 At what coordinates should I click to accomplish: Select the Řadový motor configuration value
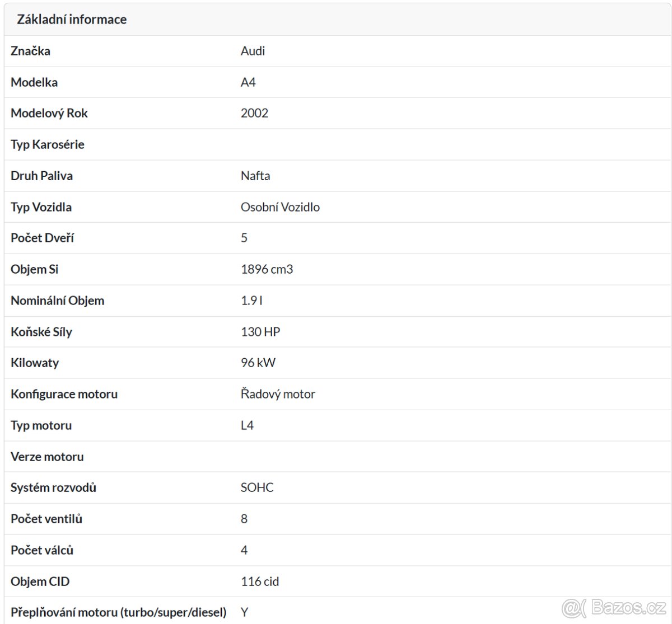(x=278, y=394)
